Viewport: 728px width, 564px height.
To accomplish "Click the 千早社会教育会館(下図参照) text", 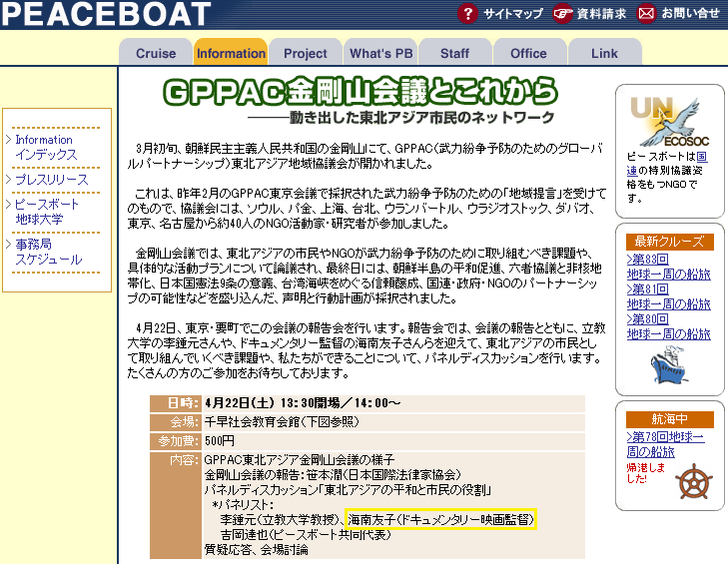I will (282, 421).
